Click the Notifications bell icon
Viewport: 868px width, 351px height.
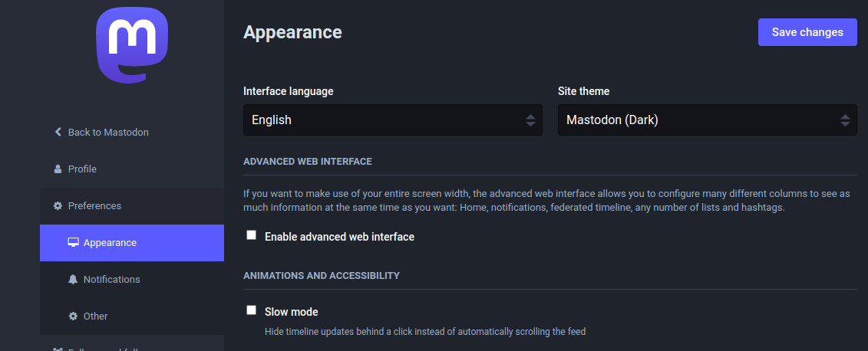click(x=73, y=279)
